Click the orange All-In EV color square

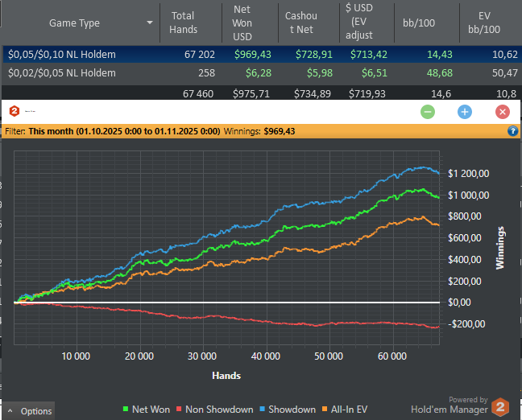coord(325,409)
